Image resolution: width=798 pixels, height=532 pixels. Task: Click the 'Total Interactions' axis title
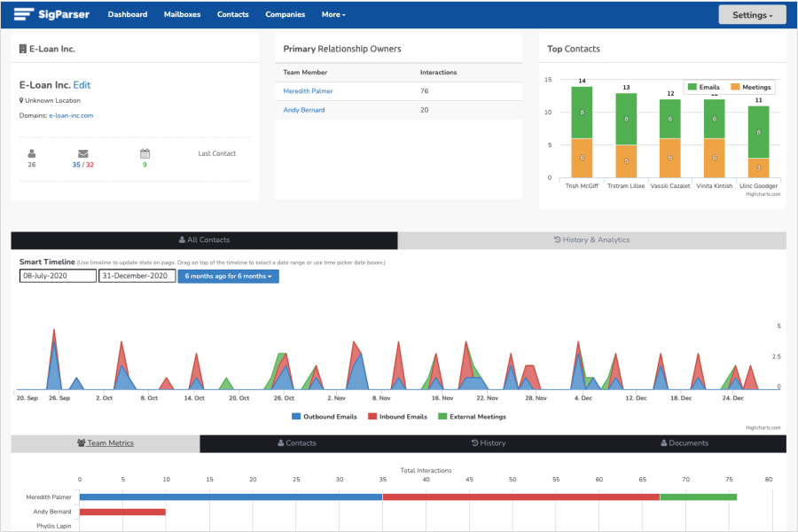[x=426, y=471]
